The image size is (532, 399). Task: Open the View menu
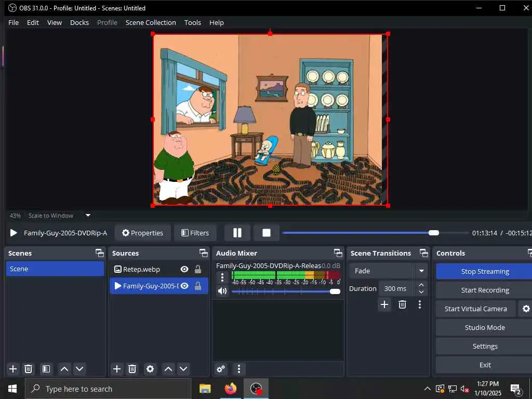coord(54,22)
